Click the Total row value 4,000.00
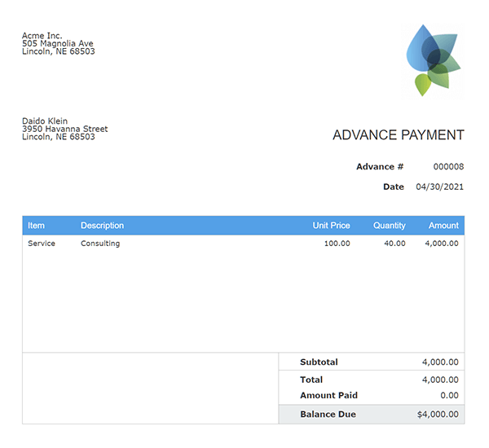Image resolution: width=489 pixels, height=448 pixels. pos(440,380)
